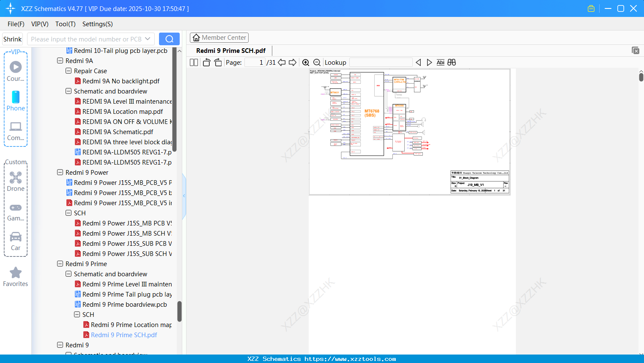This screenshot has height=363, width=644.
Task: Find the previous lookup match
Action: click(x=418, y=63)
